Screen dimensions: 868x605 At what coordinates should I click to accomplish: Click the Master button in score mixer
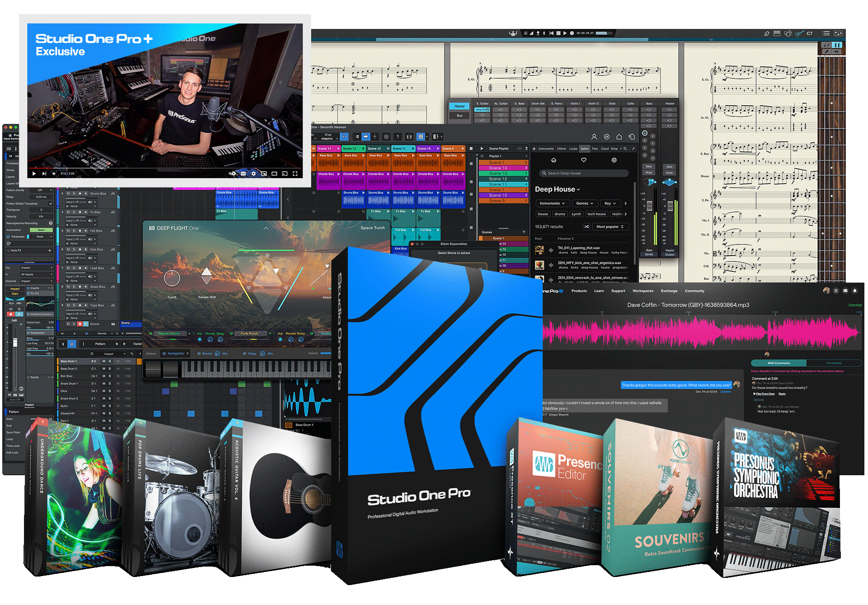pos(459,106)
